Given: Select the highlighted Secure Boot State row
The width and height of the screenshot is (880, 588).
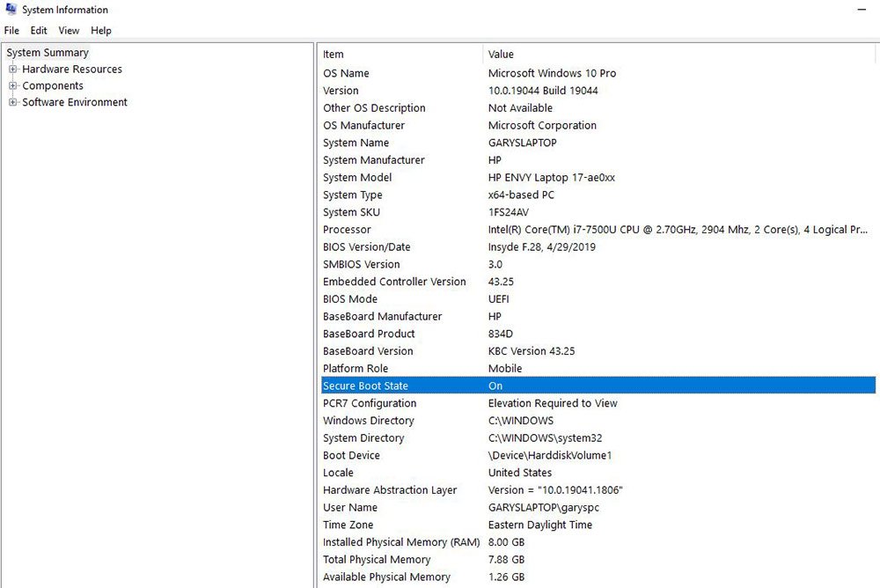Looking at the screenshot, I should tap(365, 386).
